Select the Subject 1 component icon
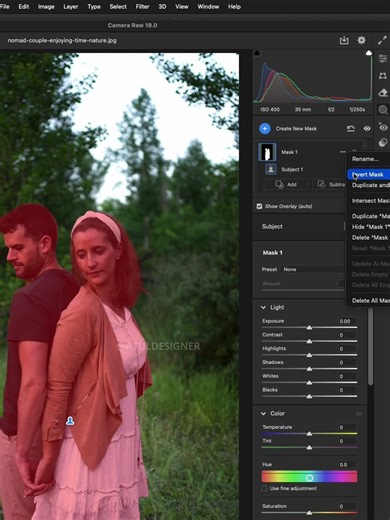This screenshot has height=520, width=390. click(x=271, y=169)
